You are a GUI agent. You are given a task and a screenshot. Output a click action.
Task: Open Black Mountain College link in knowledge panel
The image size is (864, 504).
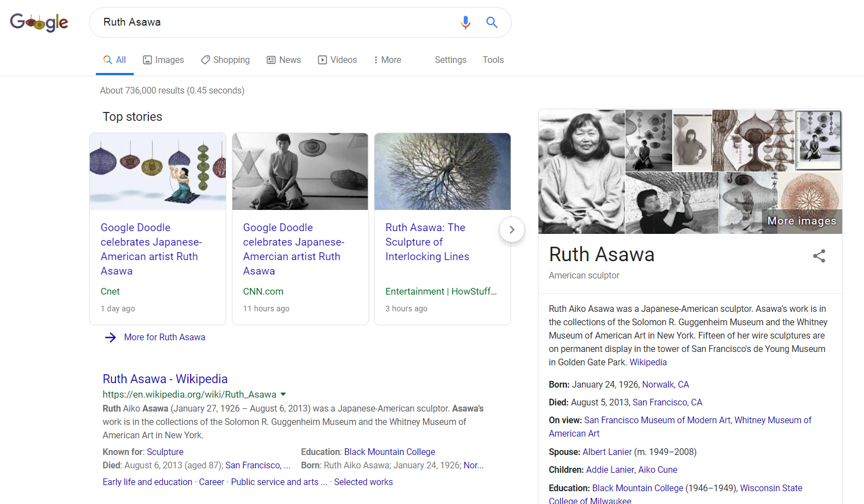point(638,488)
